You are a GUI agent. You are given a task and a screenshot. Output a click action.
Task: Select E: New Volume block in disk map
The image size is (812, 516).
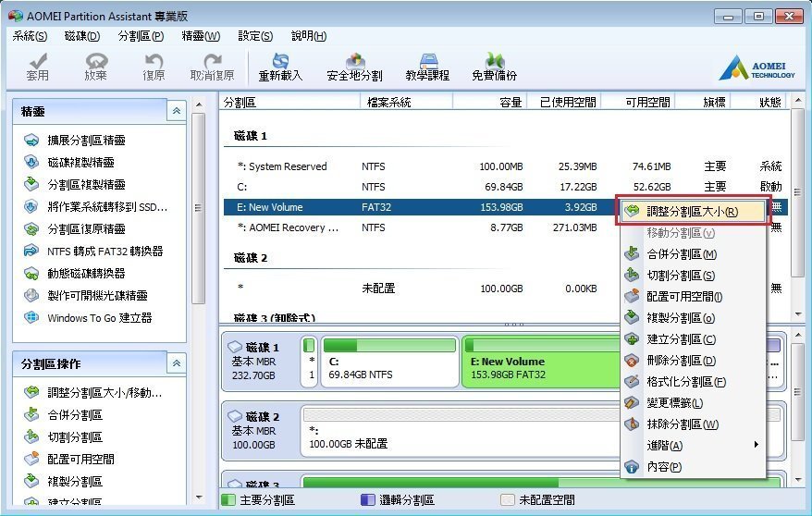point(542,362)
